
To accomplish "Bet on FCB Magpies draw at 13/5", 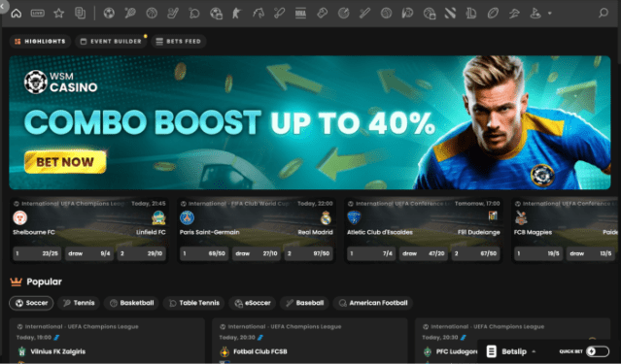I will 591,253.
